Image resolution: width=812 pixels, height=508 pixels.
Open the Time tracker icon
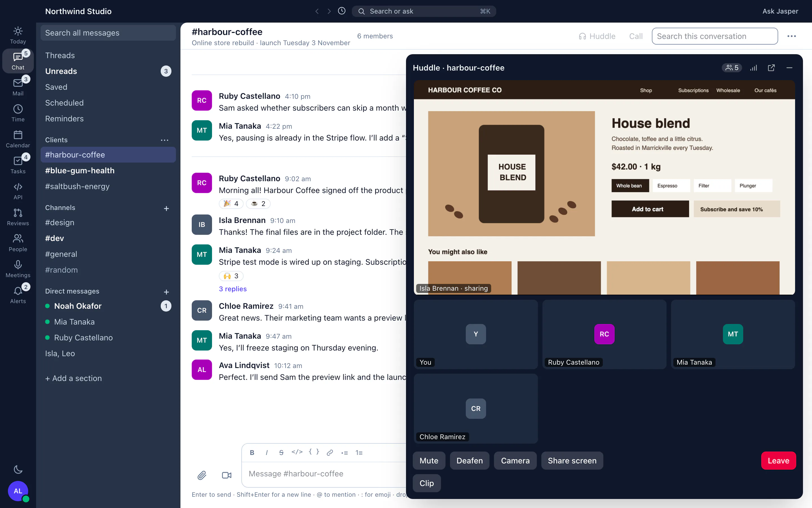point(18,113)
